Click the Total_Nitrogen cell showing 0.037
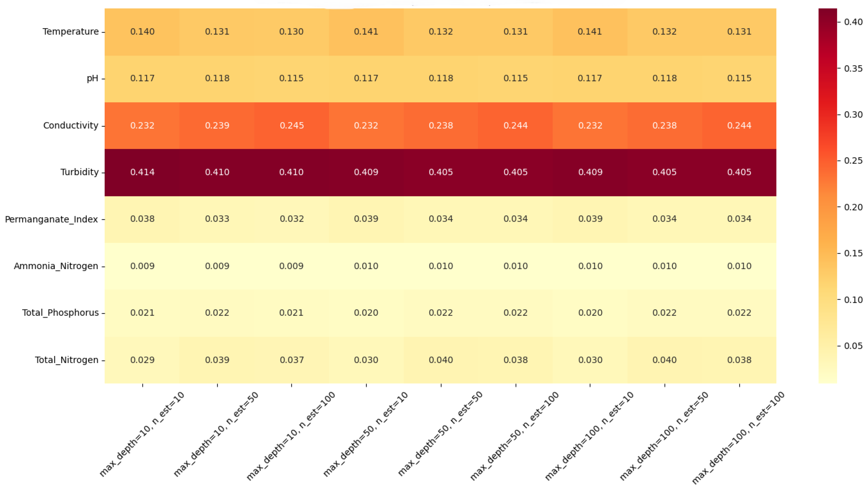This screenshot has width=868, height=491. (x=291, y=360)
